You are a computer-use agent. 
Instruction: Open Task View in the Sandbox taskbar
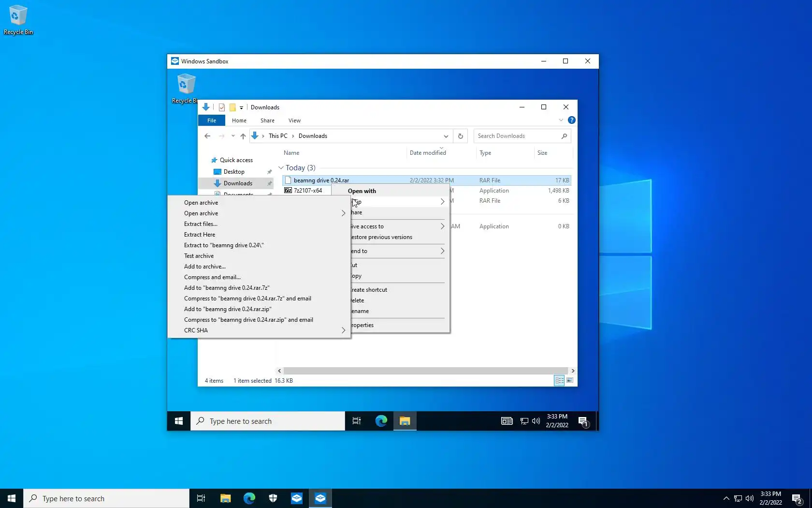(x=357, y=421)
